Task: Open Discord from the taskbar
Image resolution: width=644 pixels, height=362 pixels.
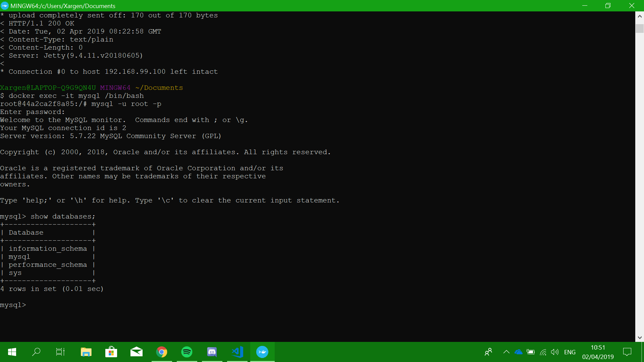Action: pyautogui.click(x=212, y=352)
